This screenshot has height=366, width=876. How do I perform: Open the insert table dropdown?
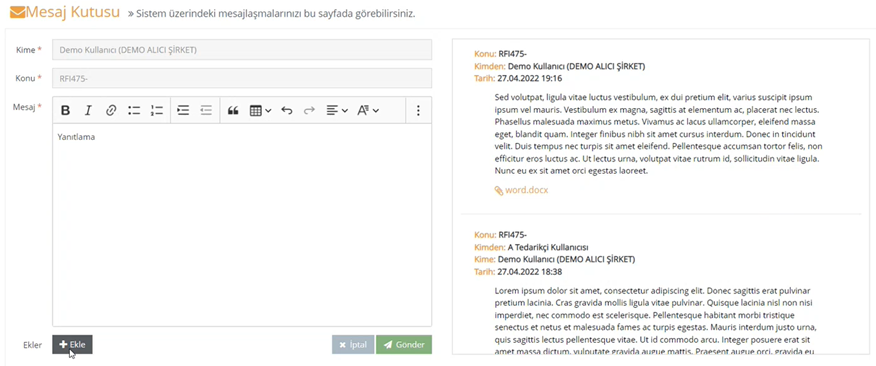(260, 111)
